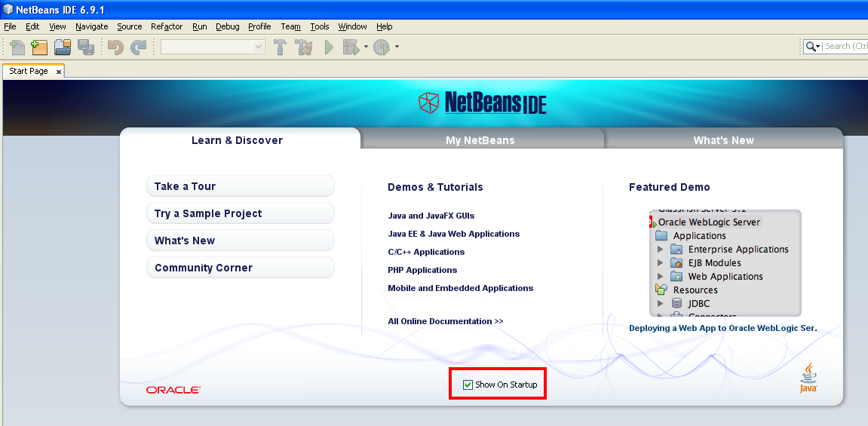Open the project configuration combo box
This screenshot has height=426, width=868.
click(x=213, y=47)
